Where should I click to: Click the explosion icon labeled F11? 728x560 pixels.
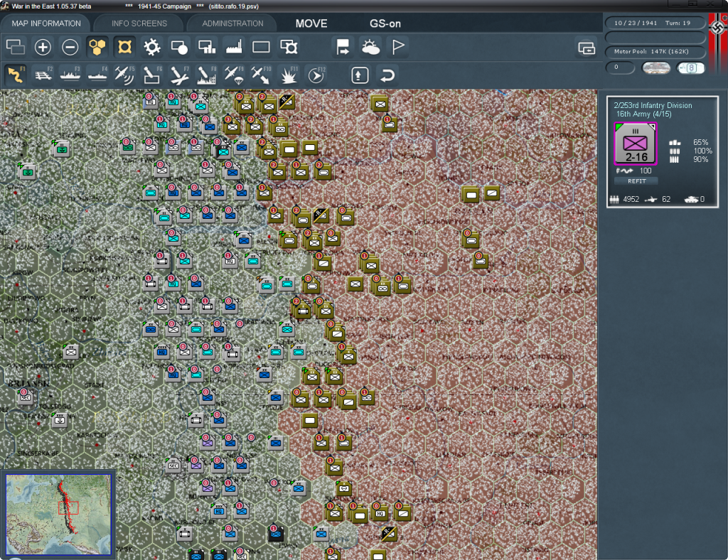coord(288,75)
